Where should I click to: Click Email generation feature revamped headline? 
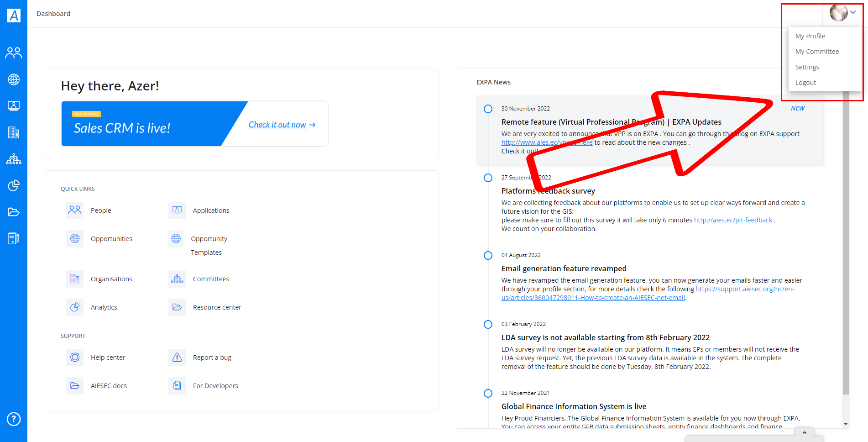pyautogui.click(x=564, y=268)
